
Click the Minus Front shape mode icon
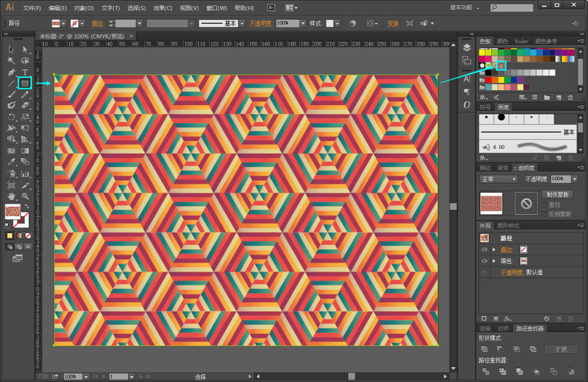(500, 349)
